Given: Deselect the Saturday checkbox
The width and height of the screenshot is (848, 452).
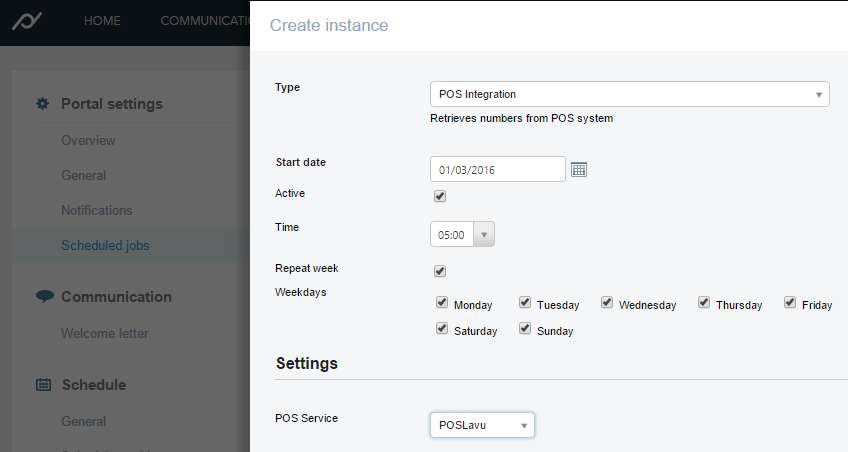Looking at the screenshot, I should coord(442,329).
